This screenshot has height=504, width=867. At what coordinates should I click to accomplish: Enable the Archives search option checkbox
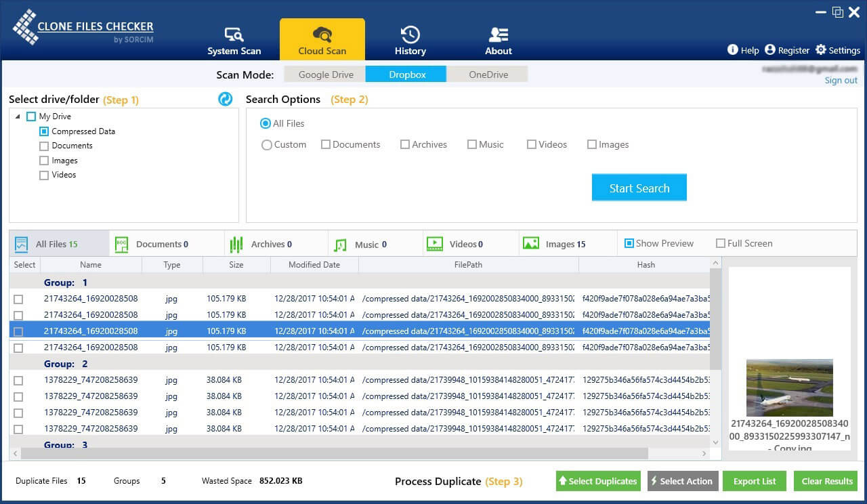click(405, 144)
